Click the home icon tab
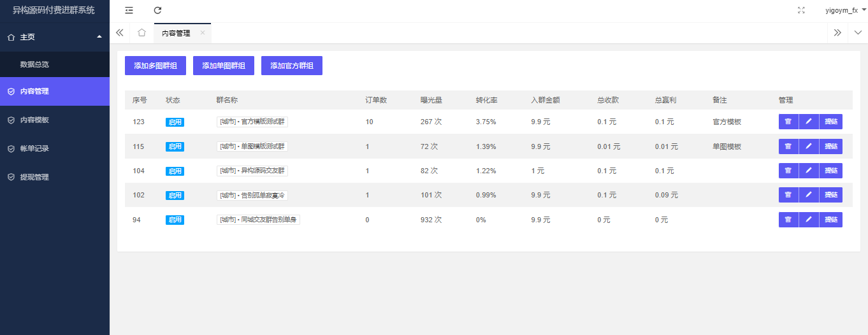868x335 pixels. click(x=141, y=32)
